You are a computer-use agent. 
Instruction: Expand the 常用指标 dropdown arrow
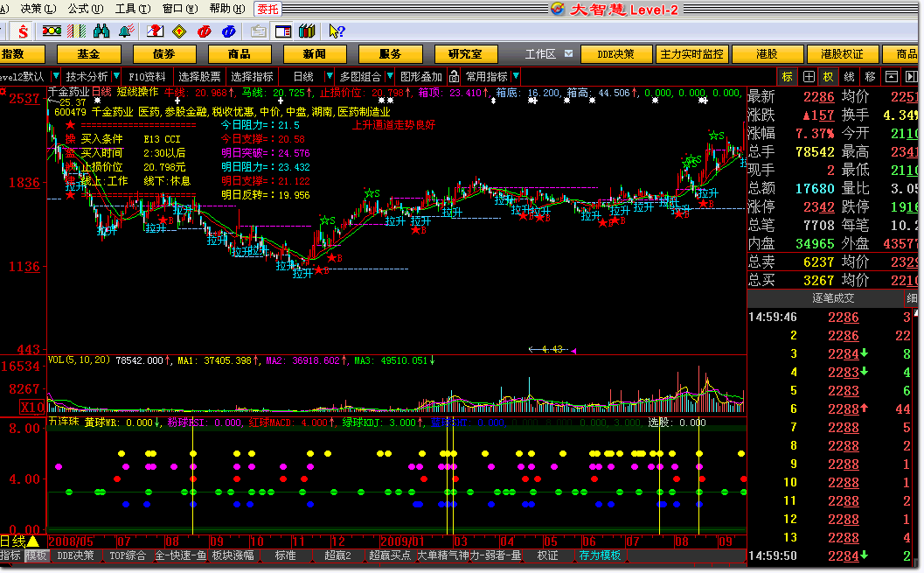516,77
